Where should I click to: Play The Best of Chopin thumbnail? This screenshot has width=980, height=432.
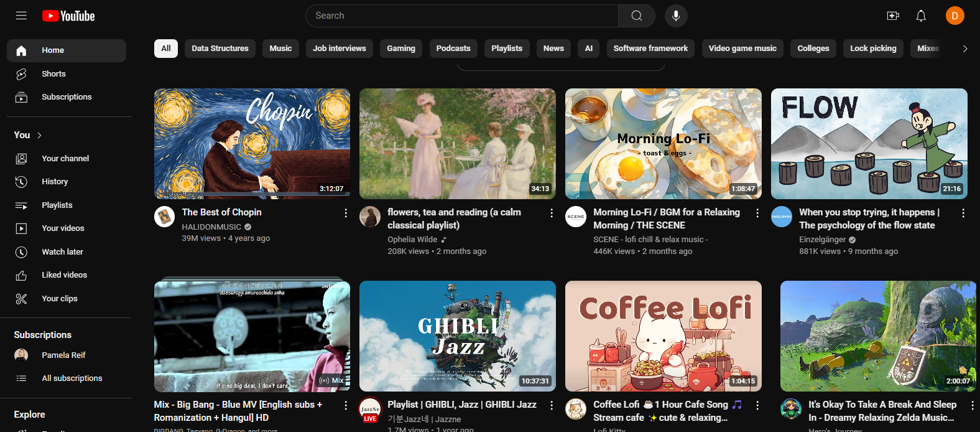(252, 144)
